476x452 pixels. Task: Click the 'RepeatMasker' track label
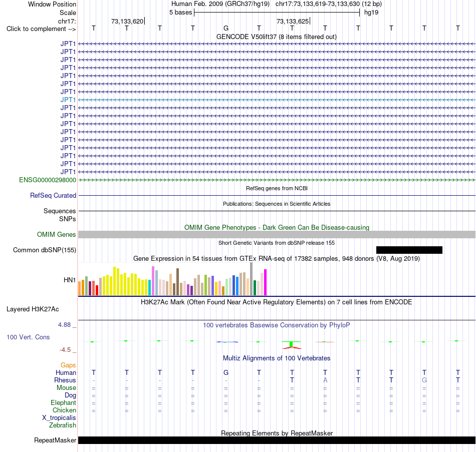click(55, 440)
